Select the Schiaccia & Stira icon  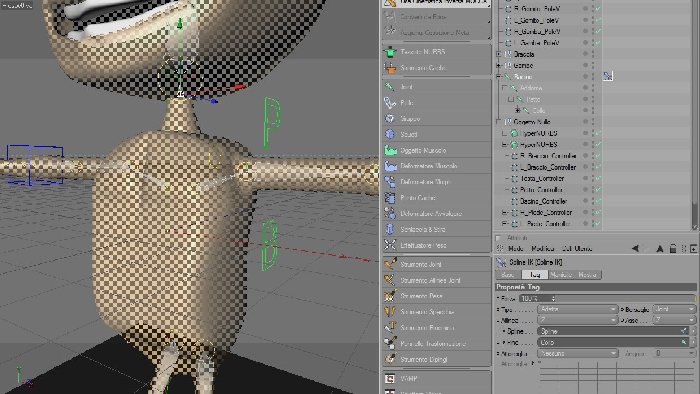point(390,229)
